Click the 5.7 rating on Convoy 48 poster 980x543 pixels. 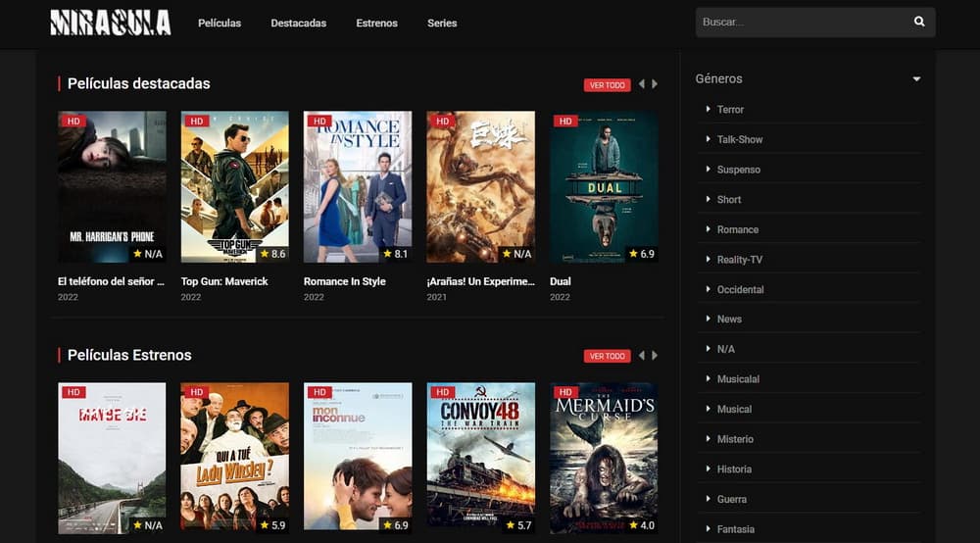pos(518,525)
